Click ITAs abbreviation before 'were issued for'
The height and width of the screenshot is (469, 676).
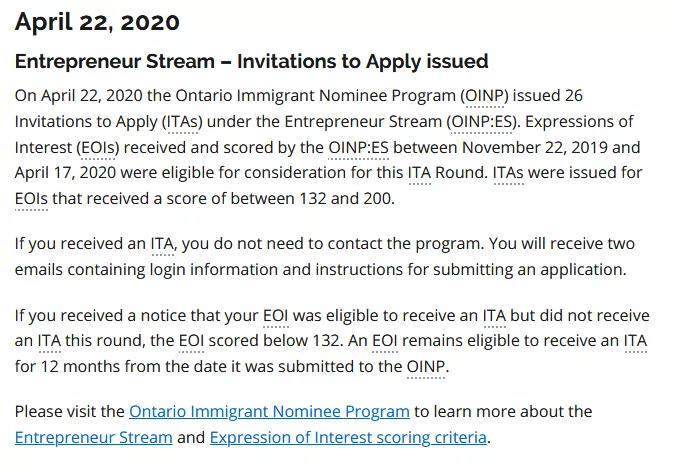pyautogui.click(x=508, y=172)
